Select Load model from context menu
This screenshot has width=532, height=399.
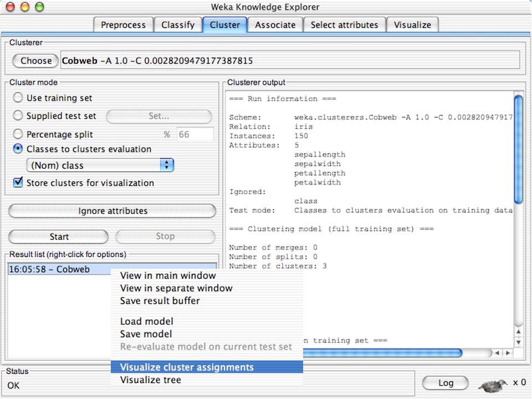tap(207, 321)
